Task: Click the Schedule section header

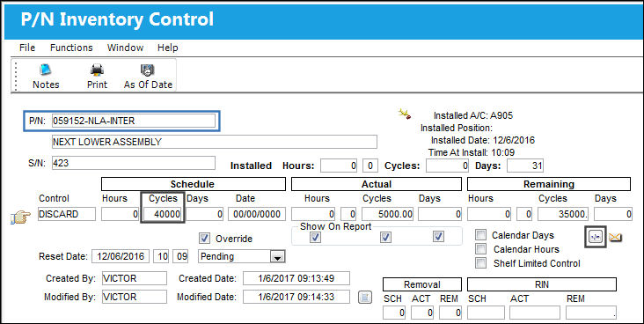Action: 193,184
